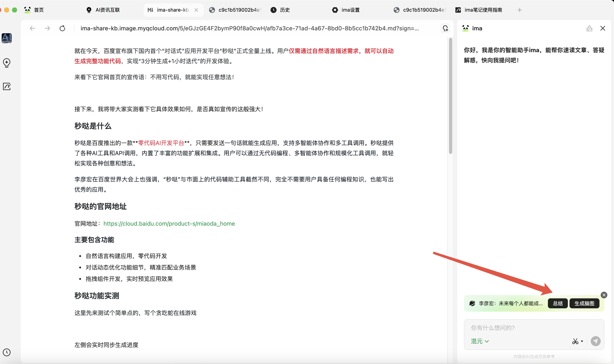The width and height of the screenshot is (614, 364).
Task: Switch to the ima笔记使用指南 tab
Action: (x=478, y=10)
